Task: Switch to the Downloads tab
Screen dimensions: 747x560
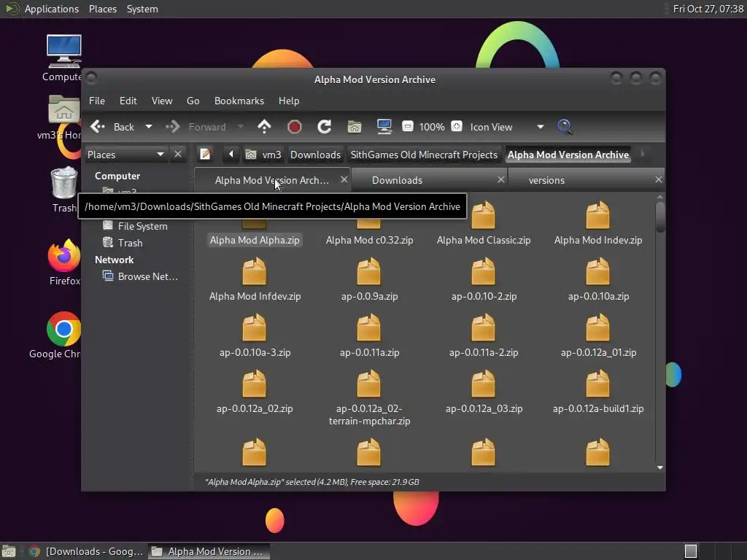Action: tap(398, 181)
